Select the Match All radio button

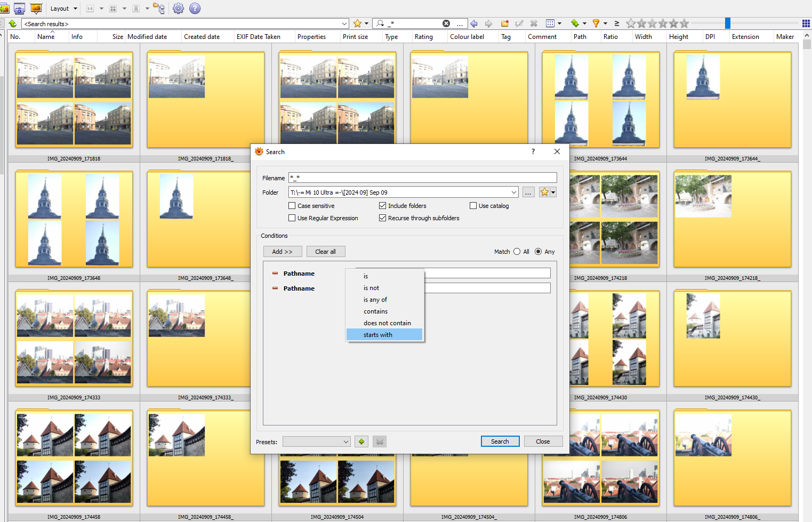[x=517, y=252]
